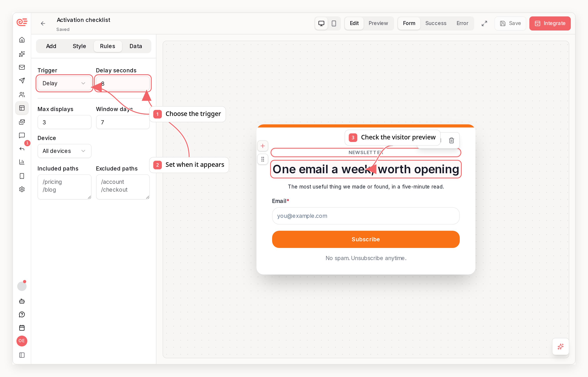Open the robot bot icon in the sidebar
Image resolution: width=588 pixels, height=377 pixels.
[22, 301]
